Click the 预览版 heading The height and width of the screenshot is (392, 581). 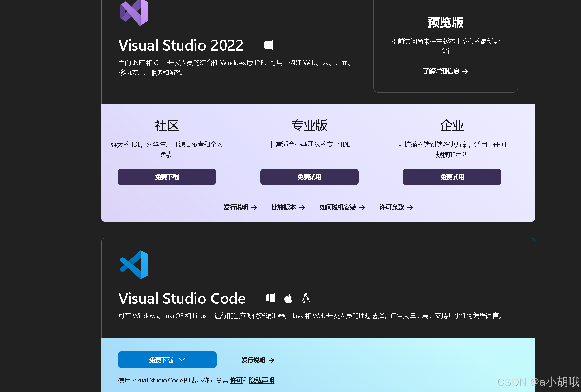pyautogui.click(x=445, y=22)
